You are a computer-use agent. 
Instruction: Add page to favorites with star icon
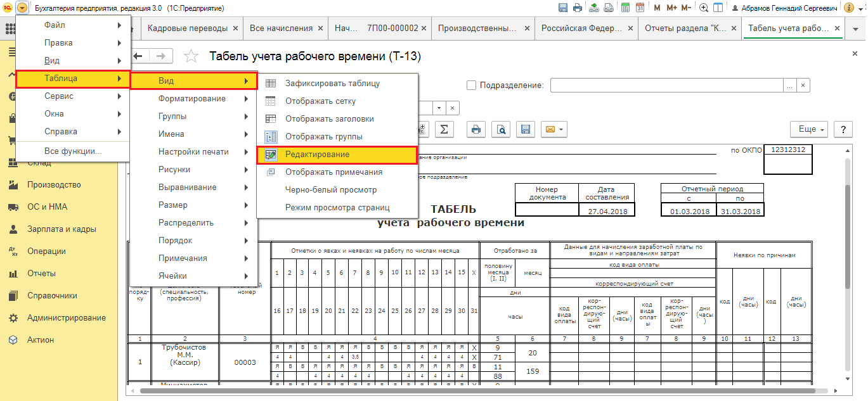click(191, 57)
